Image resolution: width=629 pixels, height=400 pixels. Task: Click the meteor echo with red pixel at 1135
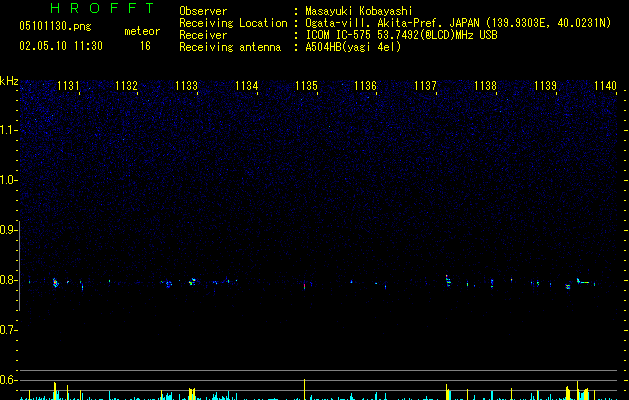304,286
